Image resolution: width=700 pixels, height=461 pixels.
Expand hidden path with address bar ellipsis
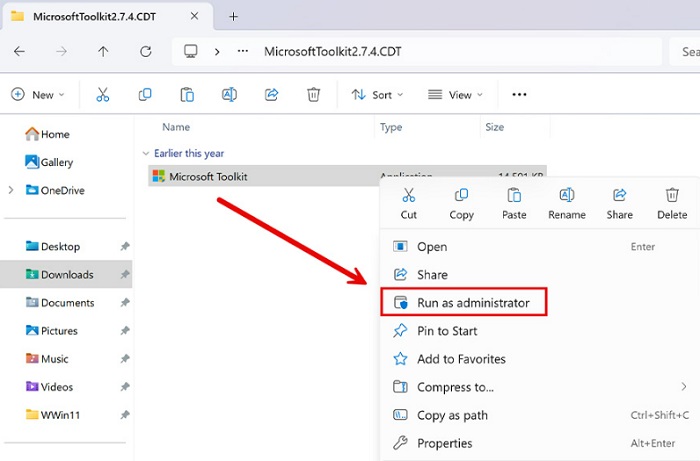pyautogui.click(x=243, y=51)
